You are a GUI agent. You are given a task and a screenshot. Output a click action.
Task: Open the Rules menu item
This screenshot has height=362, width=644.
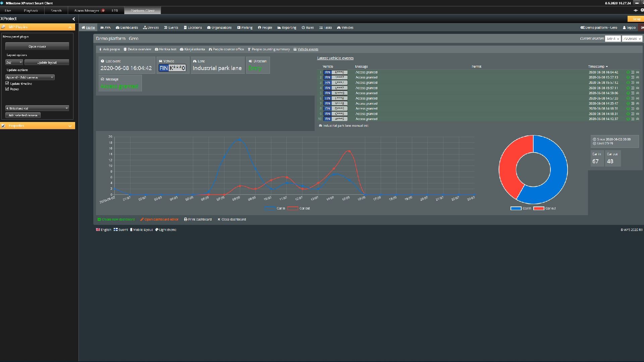coord(308,28)
